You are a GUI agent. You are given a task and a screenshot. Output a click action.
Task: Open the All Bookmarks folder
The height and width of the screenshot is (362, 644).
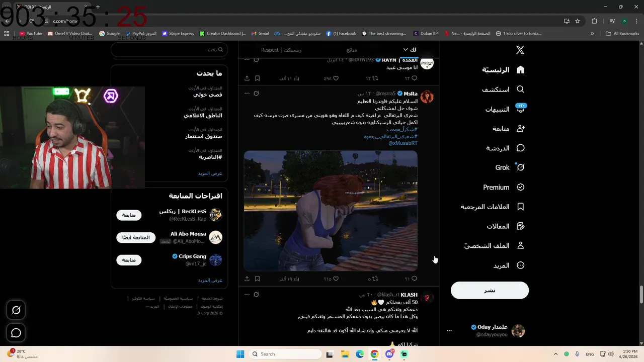[x=622, y=34]
